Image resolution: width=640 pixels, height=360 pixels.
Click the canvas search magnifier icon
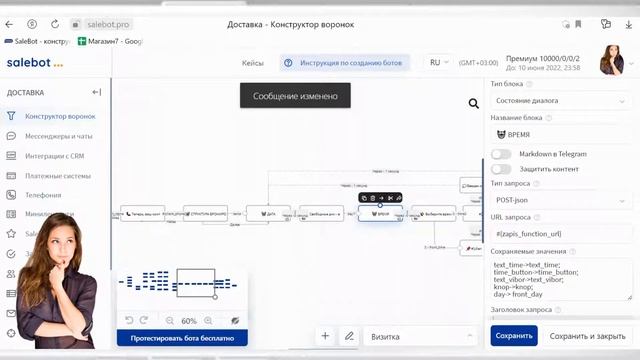pyautogui.click(x=473, y=104)
